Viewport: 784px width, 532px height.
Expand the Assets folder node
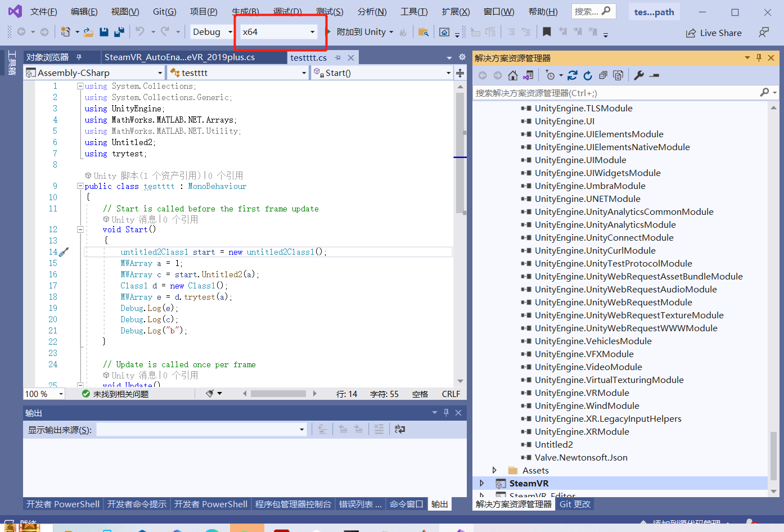coord(494,470)
